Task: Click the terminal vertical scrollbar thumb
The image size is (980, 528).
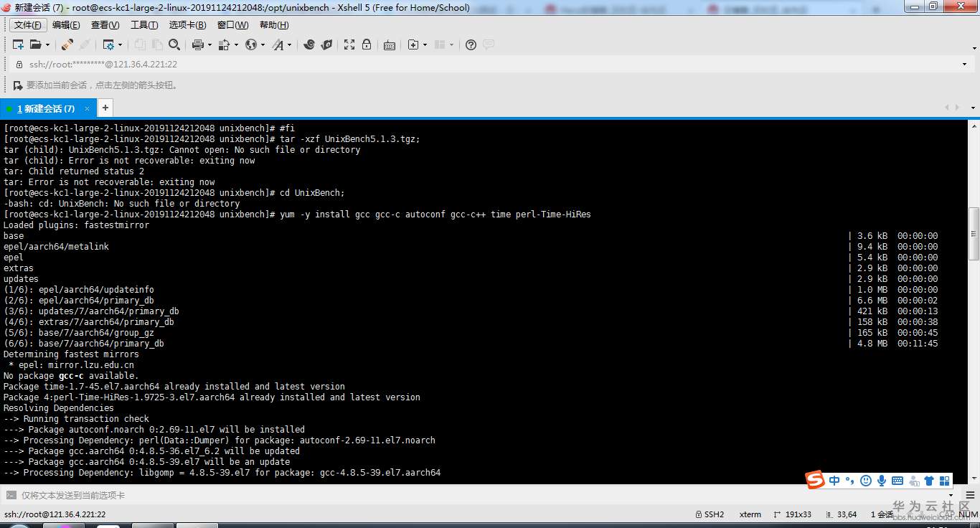Action: (974, 234)
